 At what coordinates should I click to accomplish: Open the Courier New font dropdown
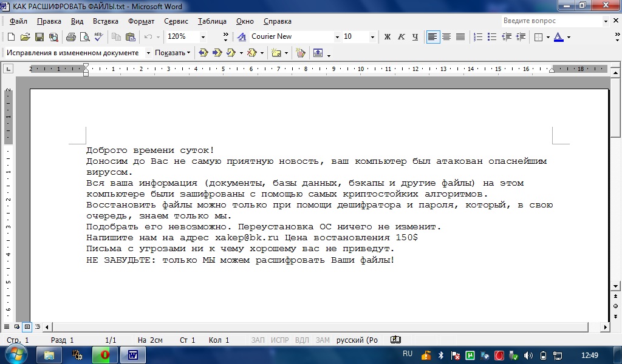pos(337,37)
